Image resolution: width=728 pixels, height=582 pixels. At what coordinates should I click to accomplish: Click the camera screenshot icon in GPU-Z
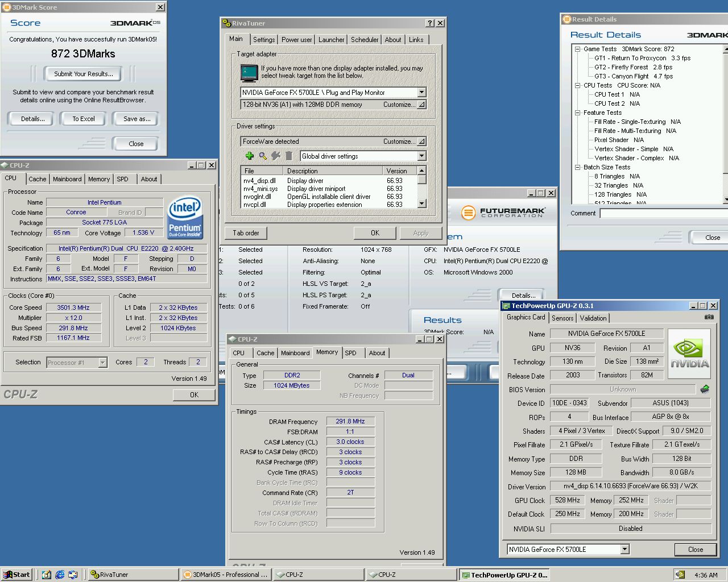coord(709,317)
